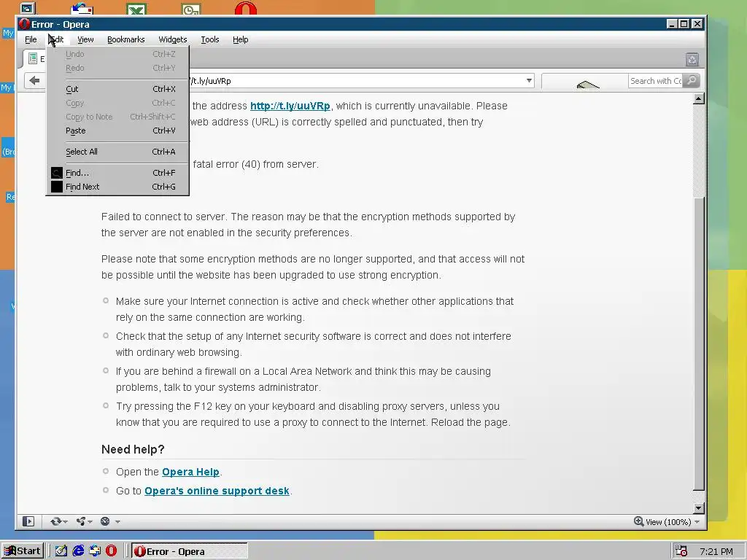Click the red Opera desktop shortcut
The height and width of the screenshot is (560, 747).
(246, 9)
